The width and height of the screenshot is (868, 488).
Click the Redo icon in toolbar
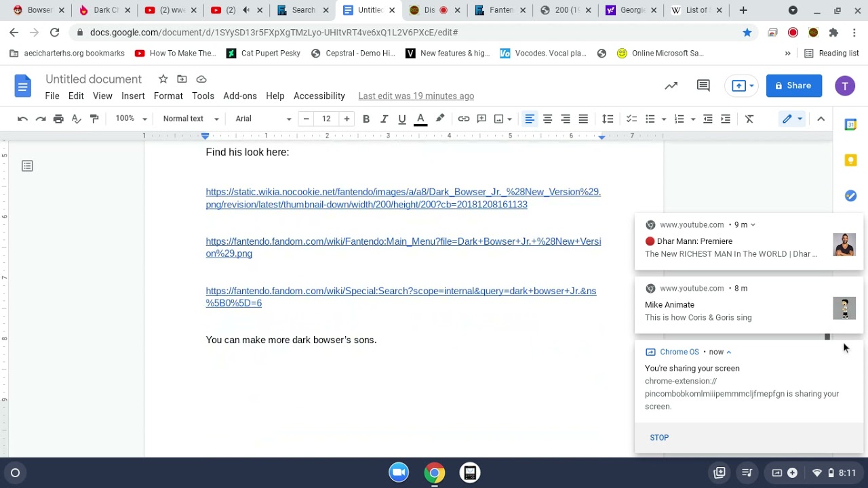coord(41,119)
